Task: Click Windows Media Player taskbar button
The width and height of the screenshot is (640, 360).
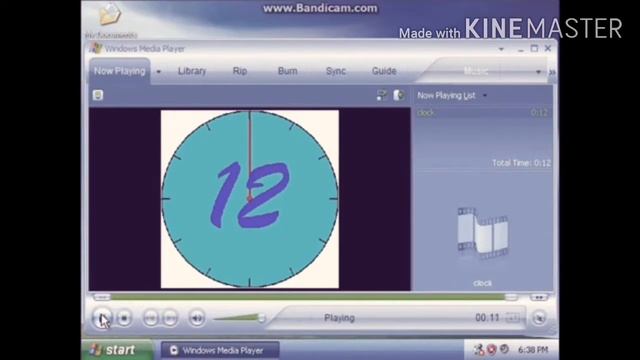Action: click(x=220, y=350)
